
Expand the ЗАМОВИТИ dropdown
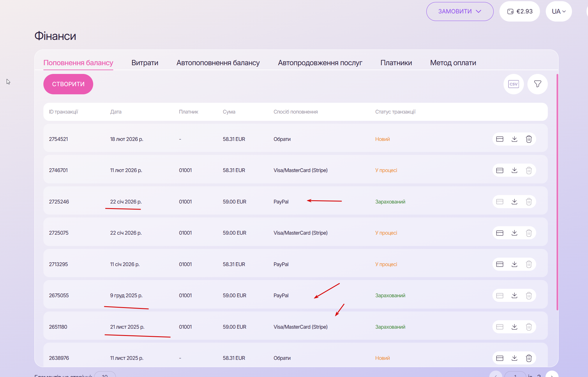[460, 11]
